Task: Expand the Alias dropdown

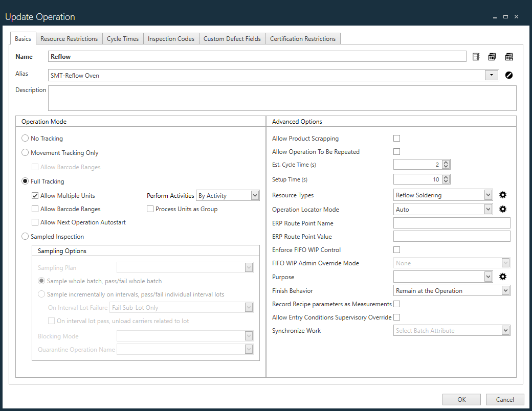Action: point(491,75)
